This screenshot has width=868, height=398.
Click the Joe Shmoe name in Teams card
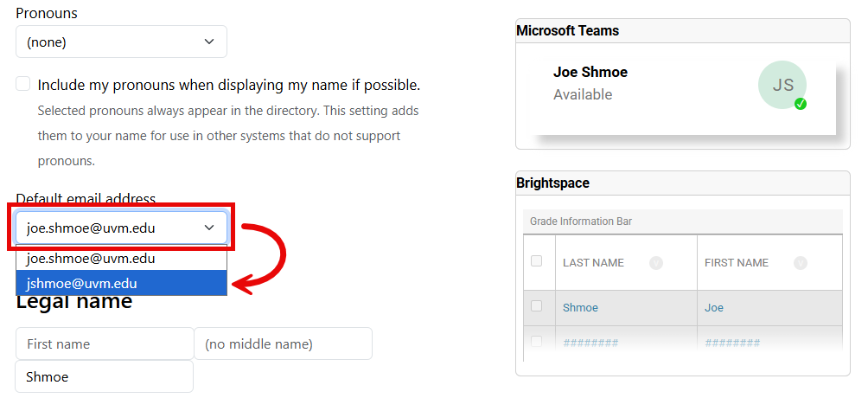point(590,72)
